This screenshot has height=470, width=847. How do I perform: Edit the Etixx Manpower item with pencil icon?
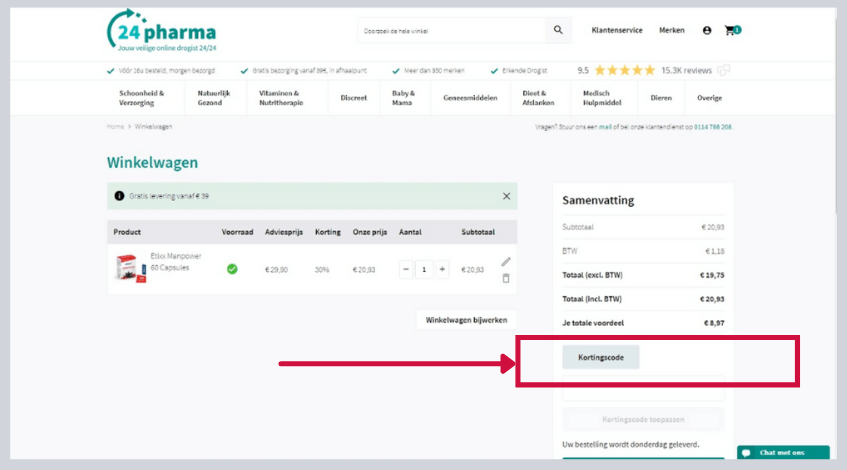tap(506, 262)
